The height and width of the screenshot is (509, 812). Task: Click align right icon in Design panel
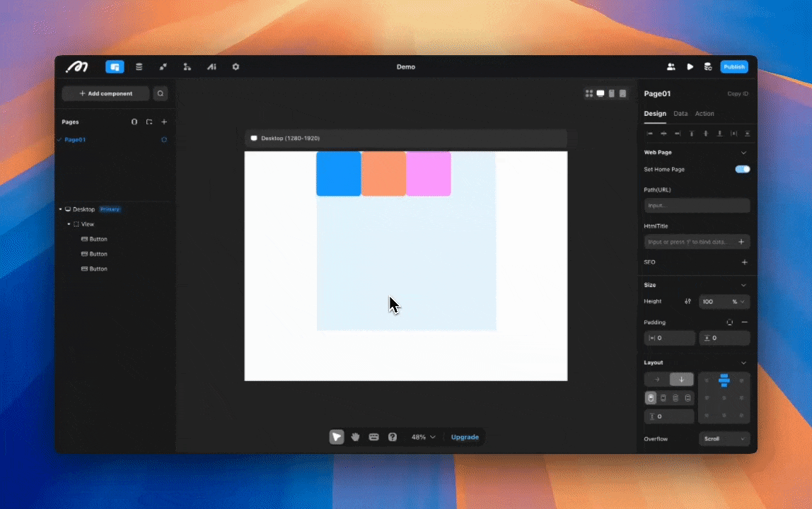pyautogui.click(x=678, y=134)
